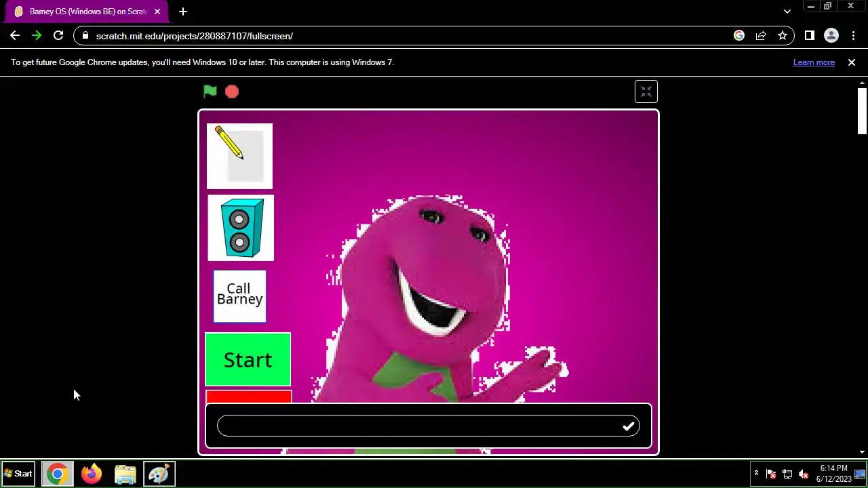
Task: Exit fullscreen mode in Scratch player
Action: coord(646,91)
